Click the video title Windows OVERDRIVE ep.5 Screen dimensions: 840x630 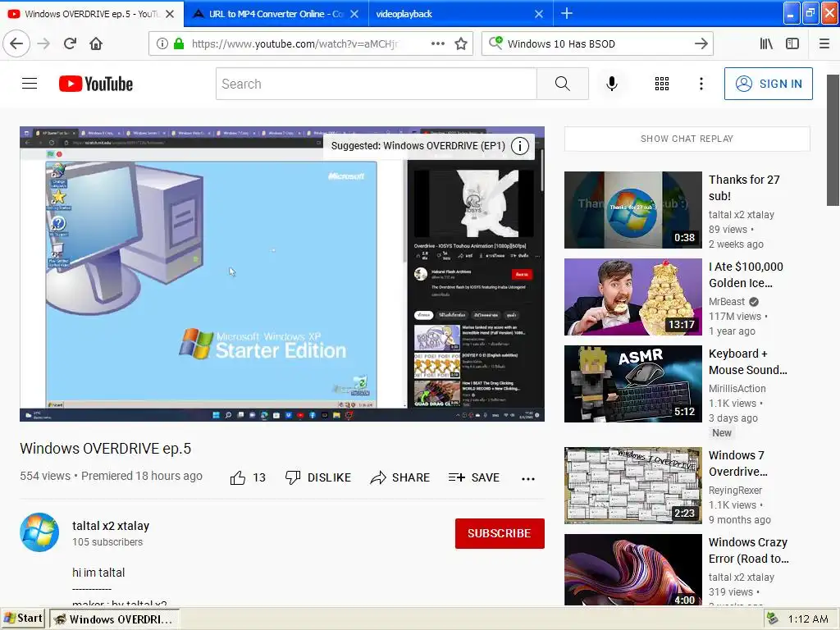tap(106, 449)
